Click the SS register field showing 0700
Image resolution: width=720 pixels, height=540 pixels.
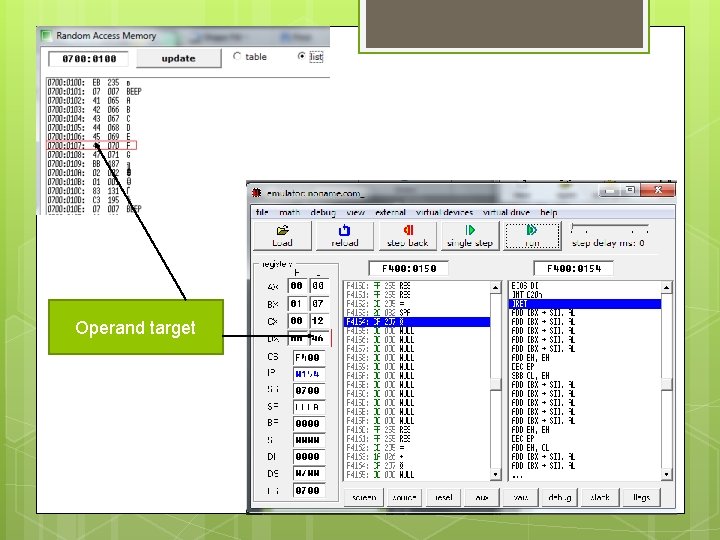click(309, 390)
